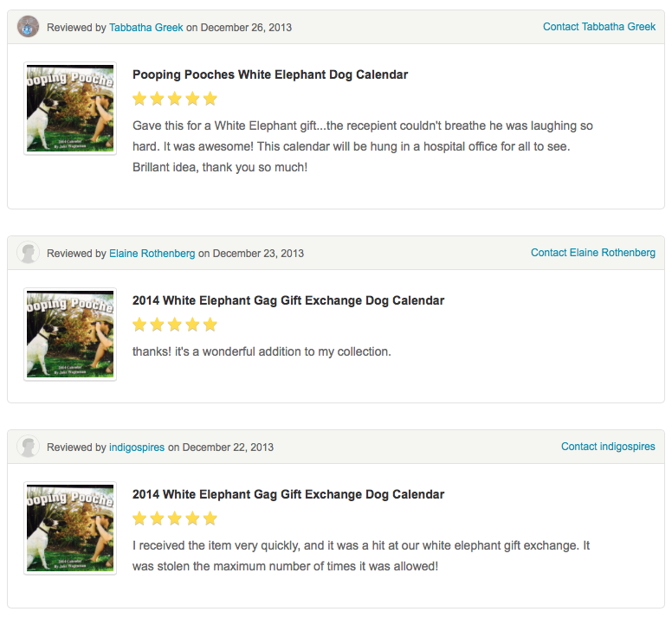Click Elaine Rothenberg's default avatar icon

point(28,253)
